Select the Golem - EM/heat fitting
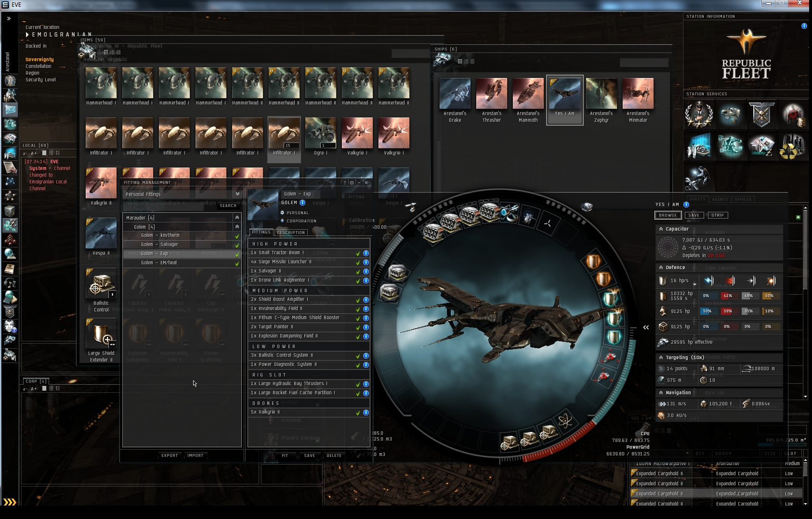Viewport: 812px width, 519px height. [x=182, y=263]
